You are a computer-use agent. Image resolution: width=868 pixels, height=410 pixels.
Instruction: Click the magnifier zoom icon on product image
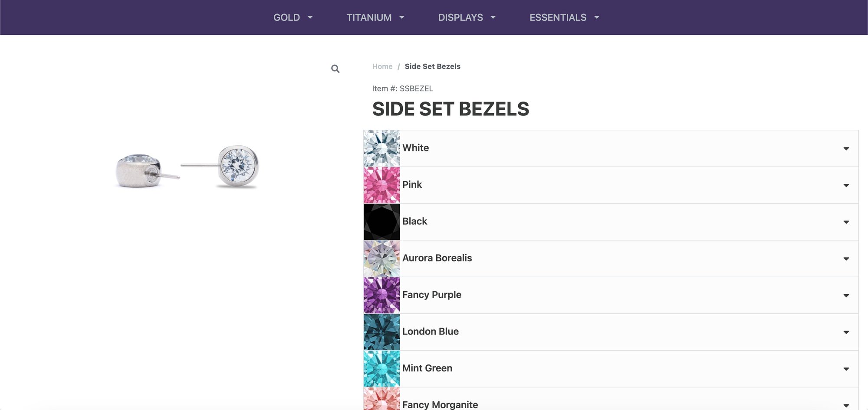click(335, 69)
